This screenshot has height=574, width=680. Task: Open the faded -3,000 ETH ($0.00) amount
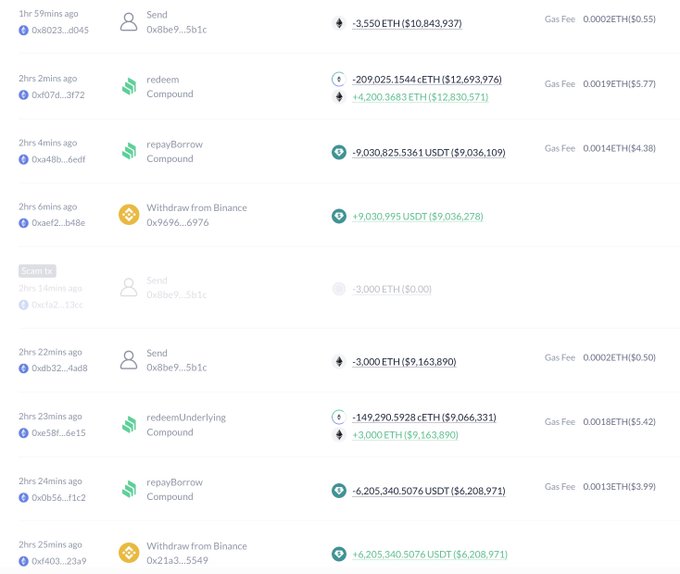[392, 289]
